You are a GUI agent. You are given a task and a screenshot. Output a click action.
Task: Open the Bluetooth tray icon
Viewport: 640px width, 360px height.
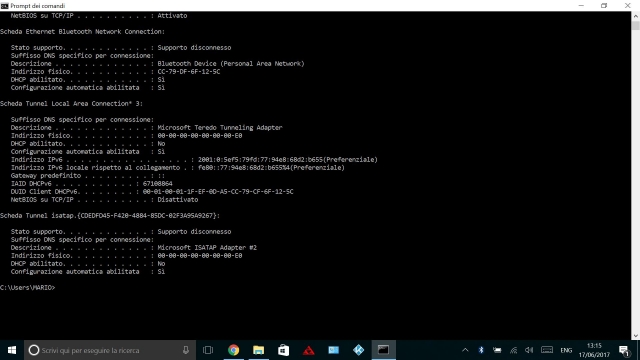tap(481, 350)
